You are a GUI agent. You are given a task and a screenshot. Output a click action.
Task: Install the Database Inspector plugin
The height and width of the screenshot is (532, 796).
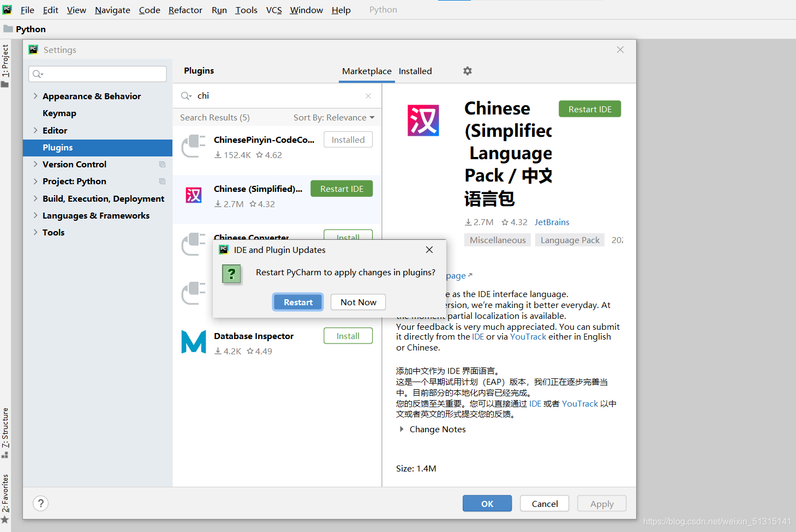348,336
